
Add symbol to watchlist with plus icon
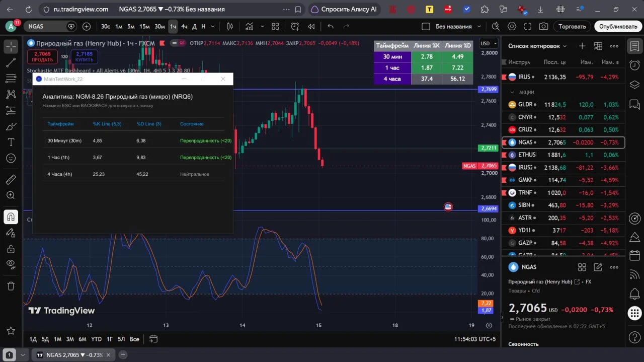(582, 46)
